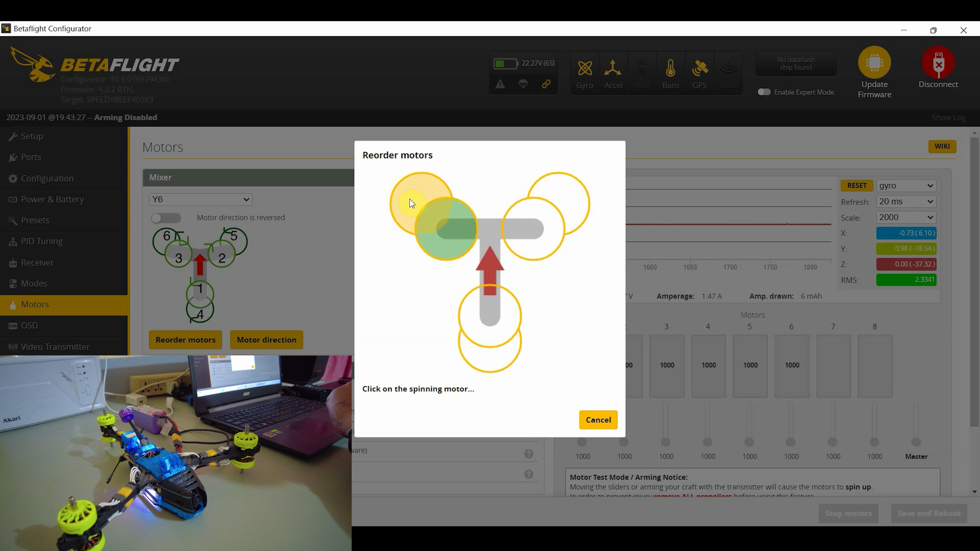Open the gyro graph source dropdown
Image resolution: width=980 pixels, height=551 pixels.
tap(906, 186)
